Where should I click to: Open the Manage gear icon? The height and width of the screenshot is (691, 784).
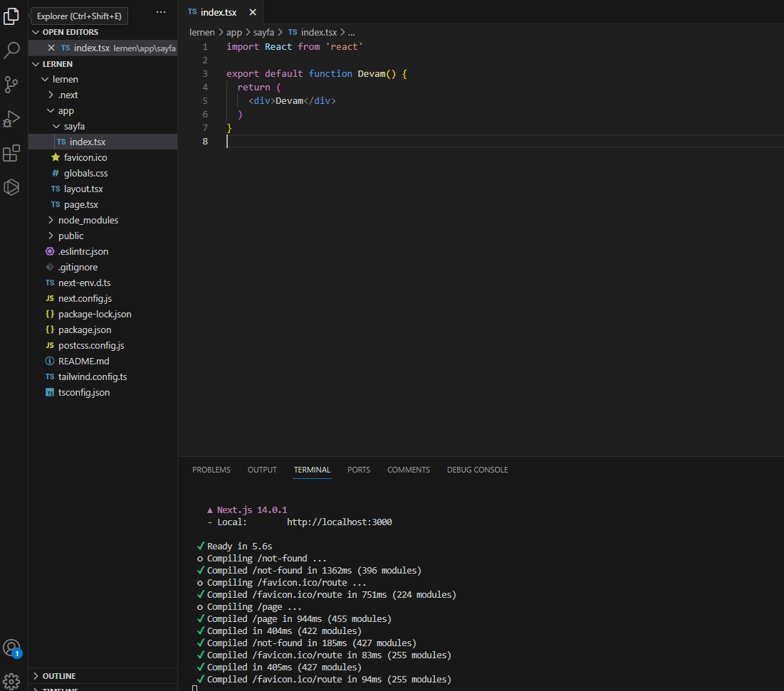(11, 680)
